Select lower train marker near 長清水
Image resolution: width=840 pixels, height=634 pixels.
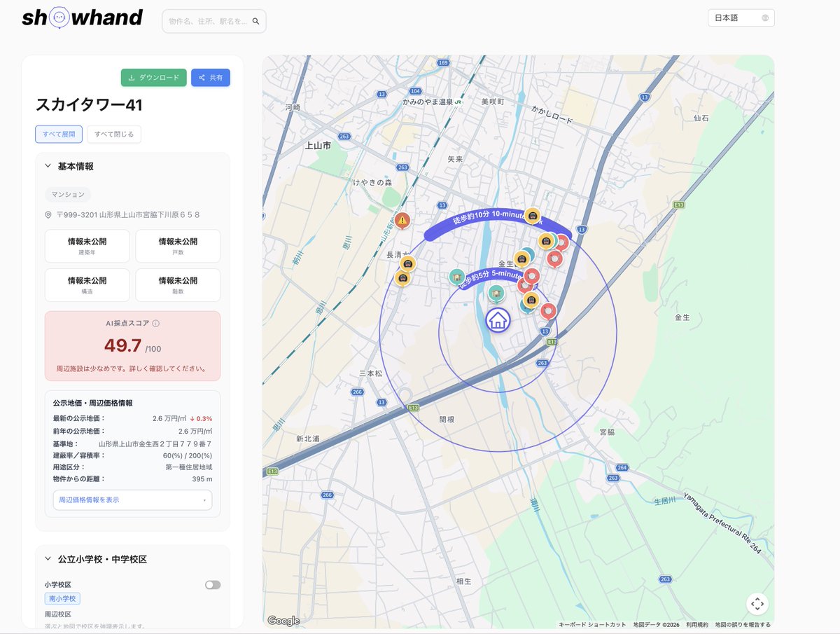click(x=402, y=278)
